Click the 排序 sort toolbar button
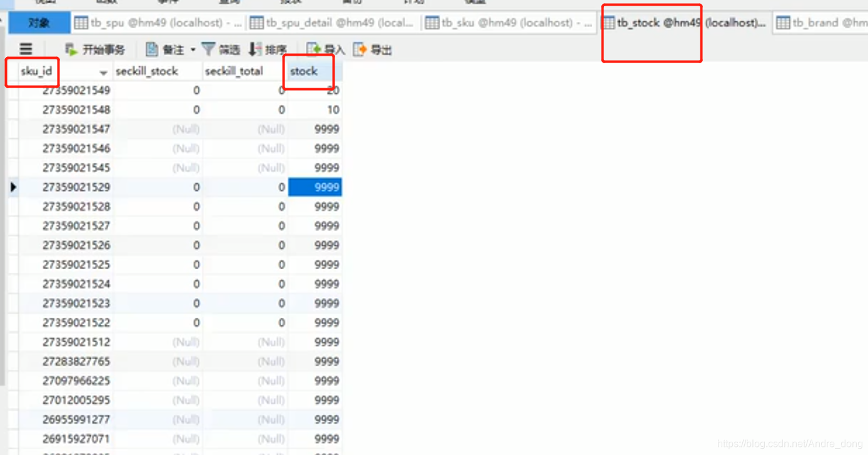The image size is (868, 455). click(268, 49)
